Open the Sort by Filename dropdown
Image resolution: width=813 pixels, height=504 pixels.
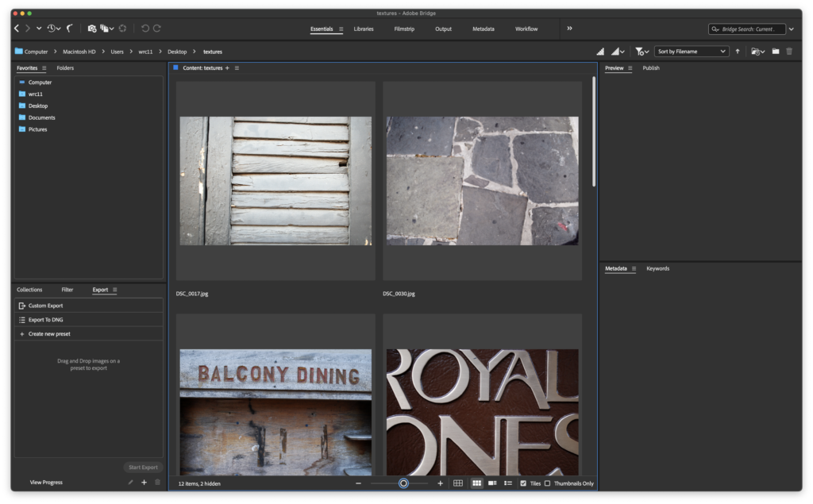point(692,52)
